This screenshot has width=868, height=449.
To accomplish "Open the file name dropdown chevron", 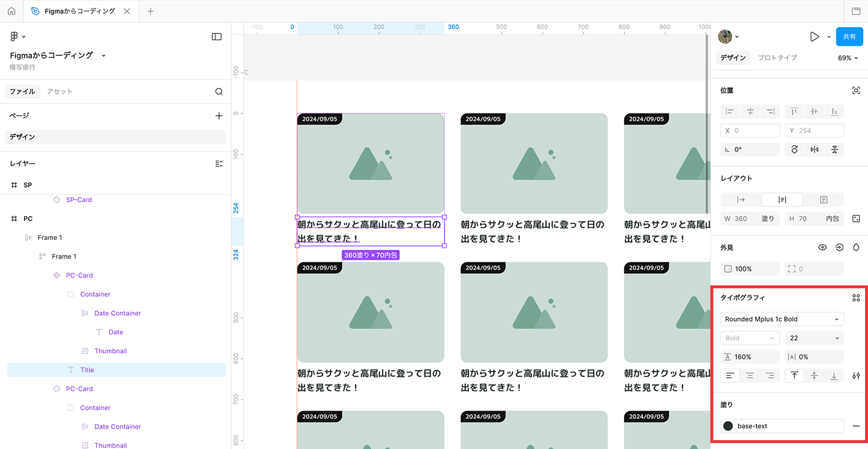I will [x=104, y=56].
